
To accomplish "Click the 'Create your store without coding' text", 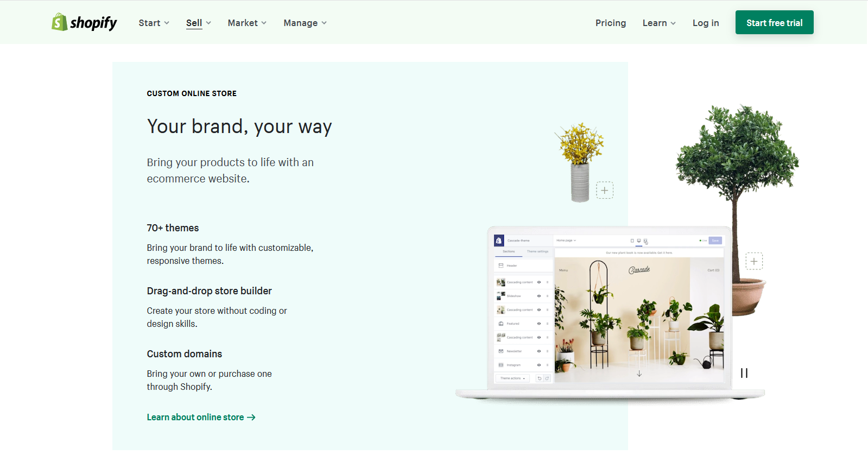I will click(217, 317).
